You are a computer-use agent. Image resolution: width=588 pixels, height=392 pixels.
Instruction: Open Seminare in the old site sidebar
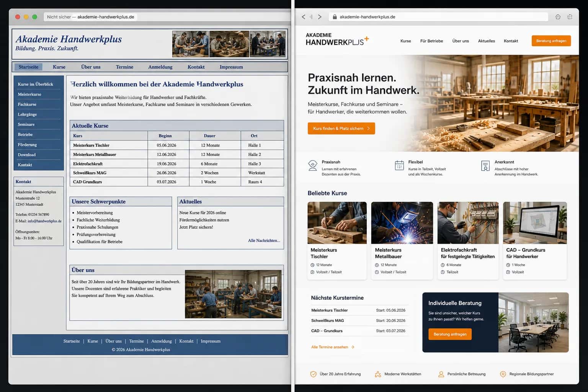[x=26, y=124]
